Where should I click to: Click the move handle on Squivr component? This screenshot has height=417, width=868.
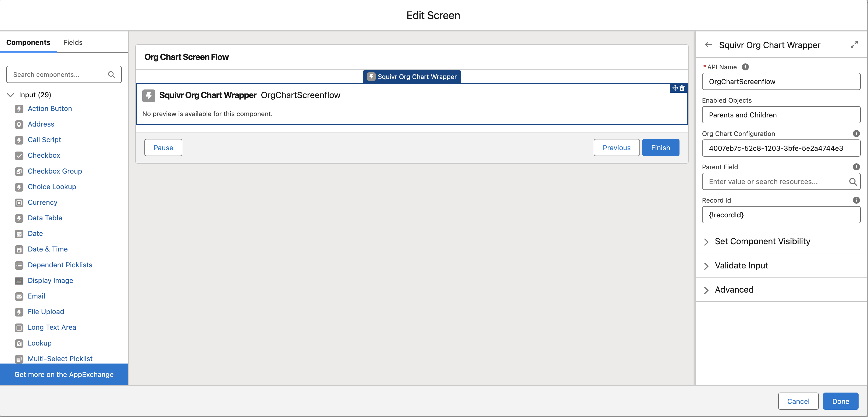(675, 88)
